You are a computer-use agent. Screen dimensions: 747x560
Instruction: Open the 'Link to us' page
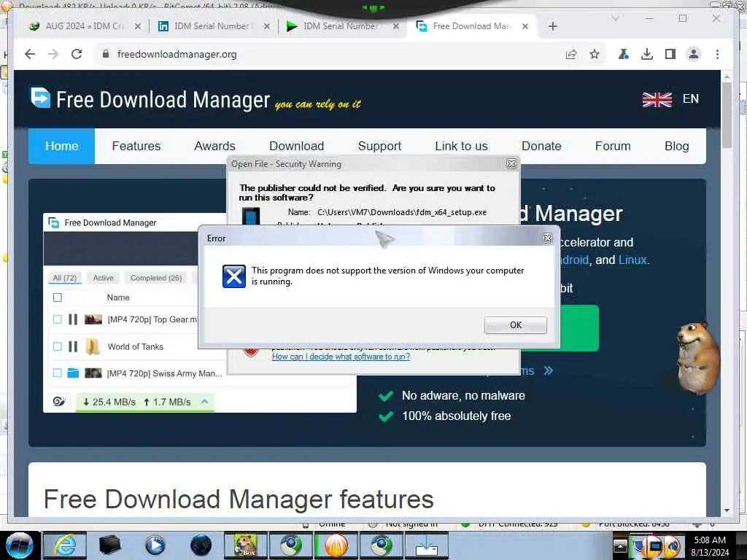[x=461, y=146]
